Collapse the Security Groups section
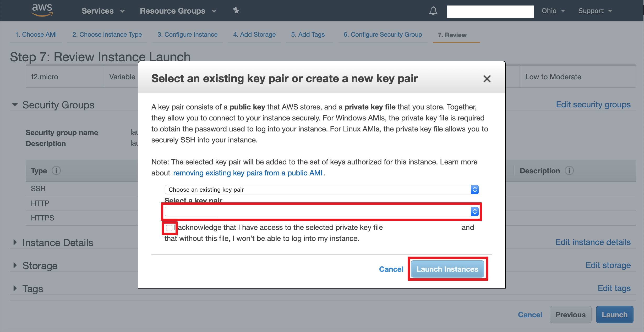 (x=15, y=105)
